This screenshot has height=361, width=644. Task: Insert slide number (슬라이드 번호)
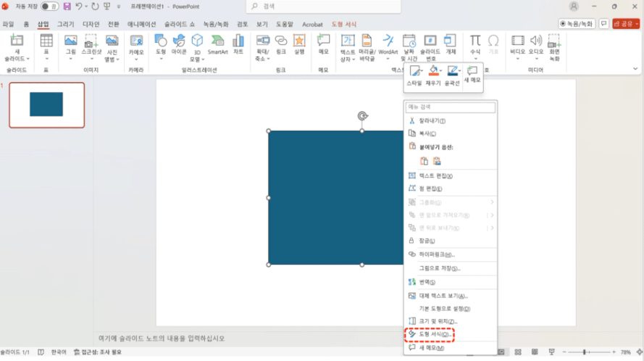tap(430, 48)
